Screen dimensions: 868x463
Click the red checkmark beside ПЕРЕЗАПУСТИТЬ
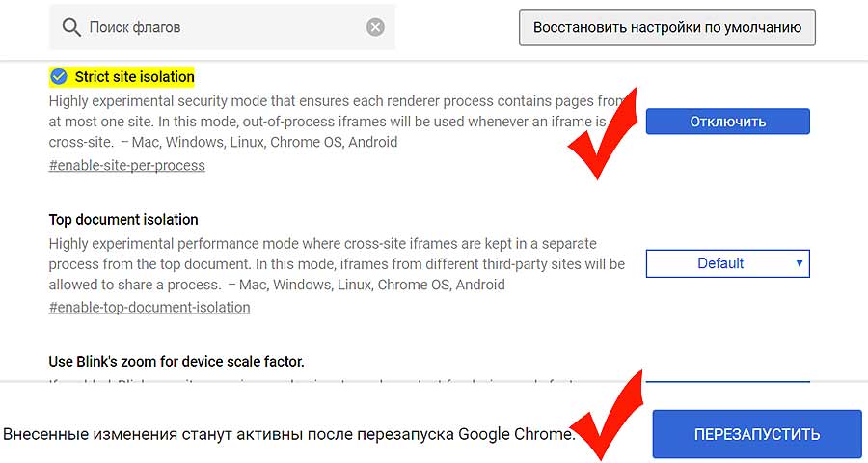[x=609, y=417]
